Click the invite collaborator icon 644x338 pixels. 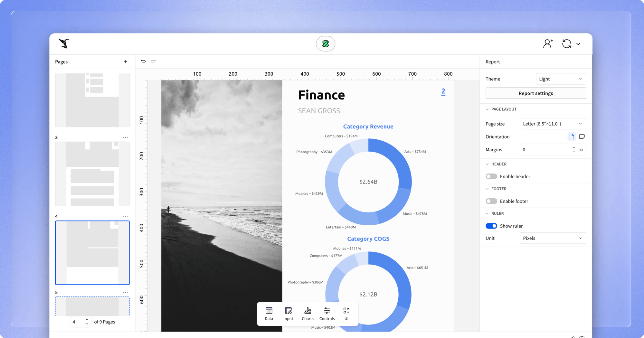[548, 43]
